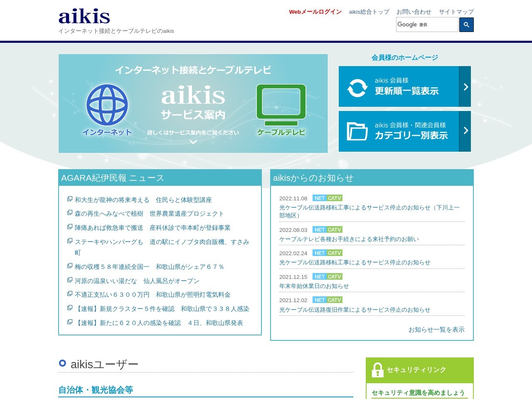The width and height of the screenshot is (532, 399).
Task: Open 2022.11.08 notice about 下川上一部地区
Action: click(x=369, y=211)
